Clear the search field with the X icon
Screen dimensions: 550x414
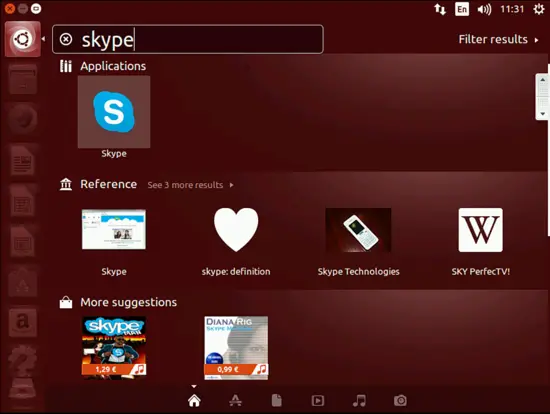pos(66,39)
